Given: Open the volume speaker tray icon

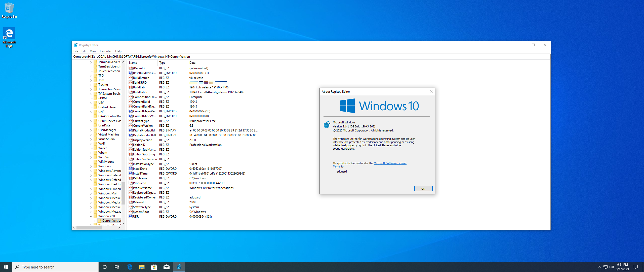Looking at the screenshot, I should (x=612, y=267).
